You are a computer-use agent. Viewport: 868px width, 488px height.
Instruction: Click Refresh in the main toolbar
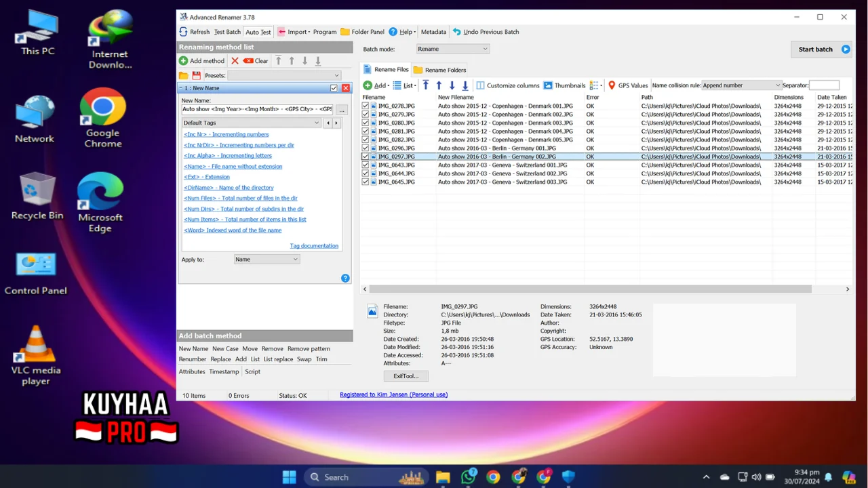pos(194,32)
